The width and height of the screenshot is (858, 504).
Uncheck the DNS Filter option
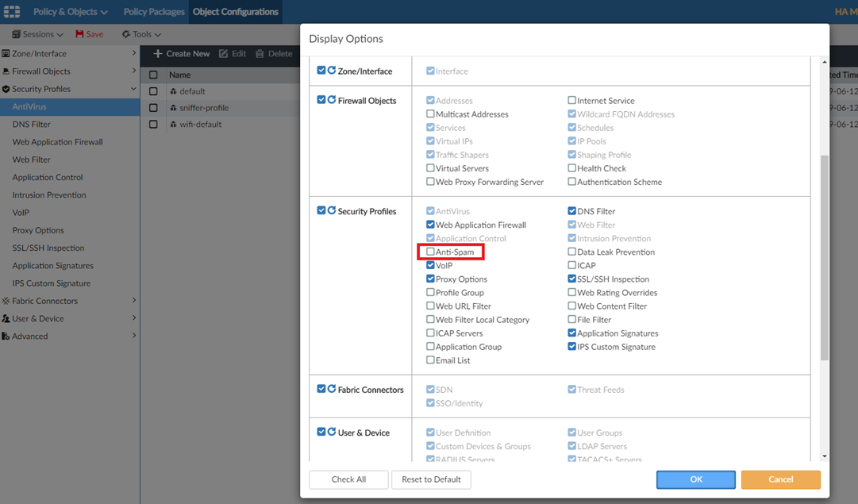tap(572, 212)
